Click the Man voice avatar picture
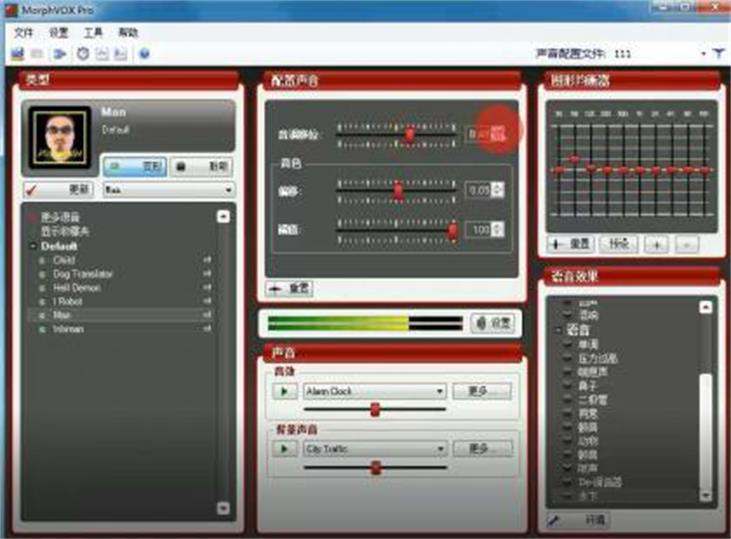731x539 pixels. [x=60, y=137]
